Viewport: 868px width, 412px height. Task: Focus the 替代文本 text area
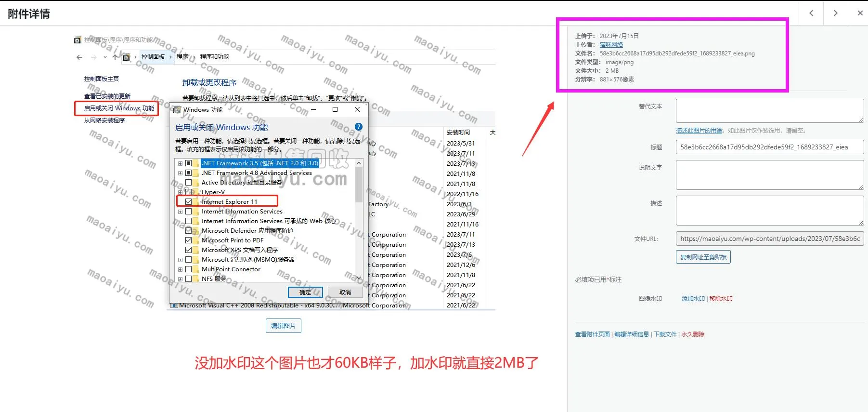click(770, 111)
